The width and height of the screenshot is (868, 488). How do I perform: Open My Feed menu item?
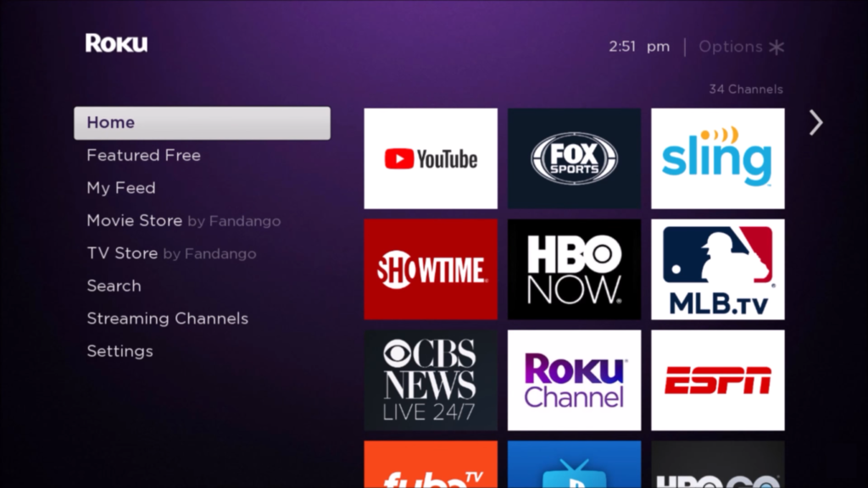[x=121, y=188]
